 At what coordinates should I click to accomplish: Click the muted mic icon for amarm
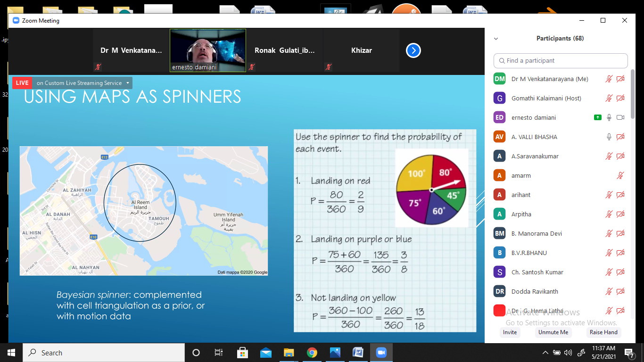tap(620, 176)
